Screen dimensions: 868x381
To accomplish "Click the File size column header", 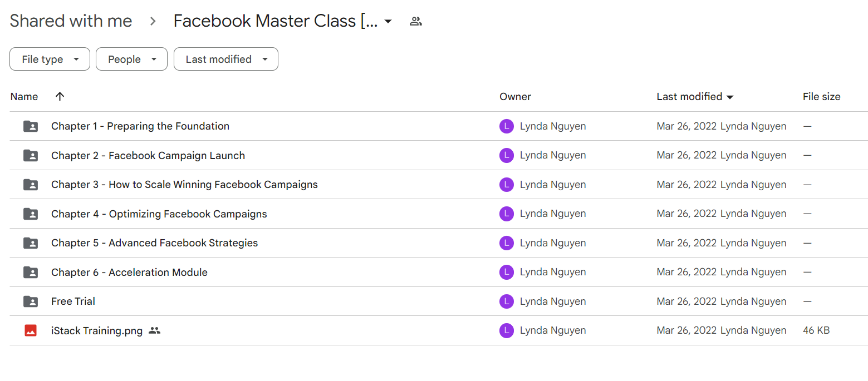I will click(x=821, y=96).
